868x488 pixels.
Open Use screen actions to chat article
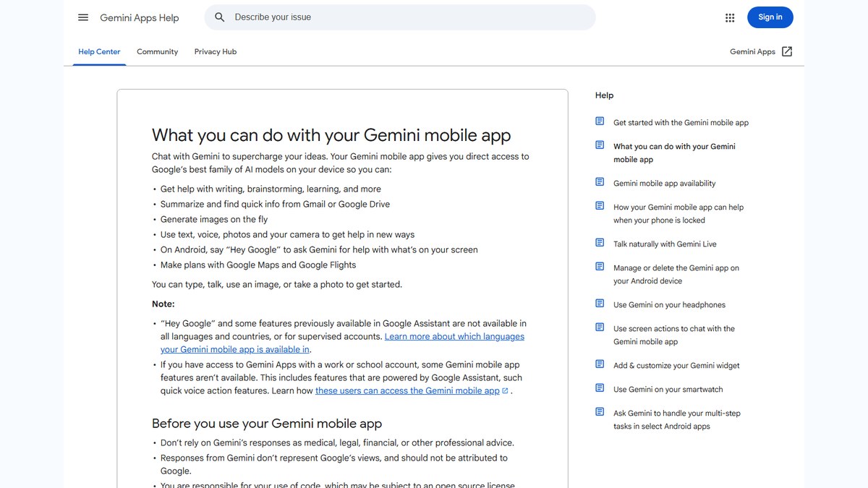click(x=674, y=335)
